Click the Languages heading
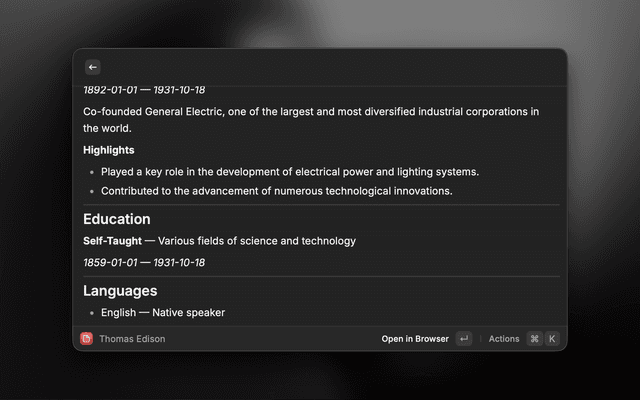 tap(120, 291)
